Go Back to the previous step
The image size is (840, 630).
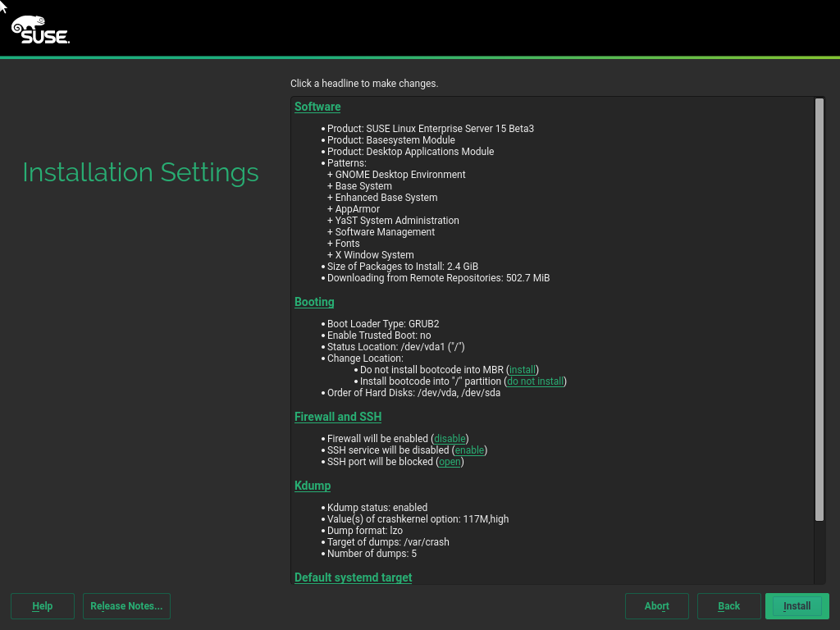coord(728,606)
